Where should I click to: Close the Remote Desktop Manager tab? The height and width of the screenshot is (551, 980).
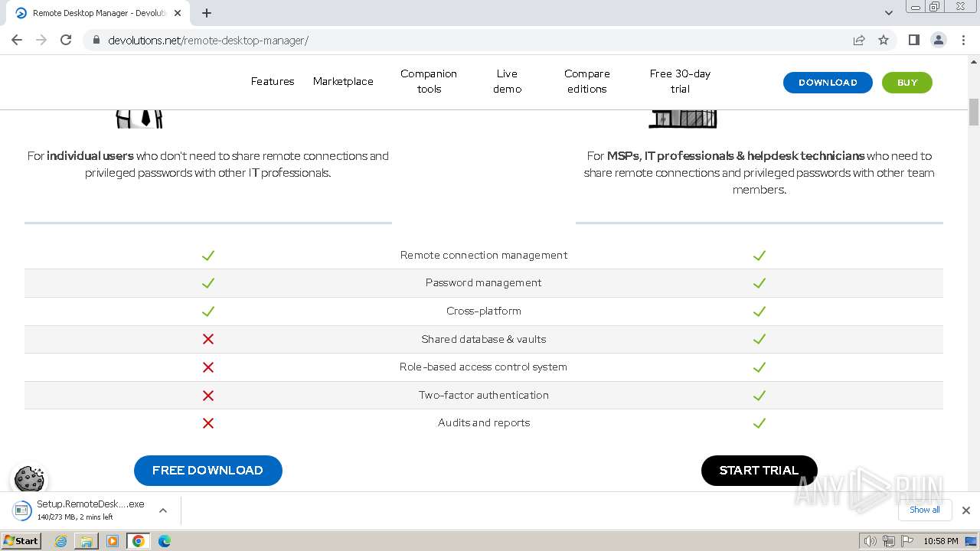(178, 13)
